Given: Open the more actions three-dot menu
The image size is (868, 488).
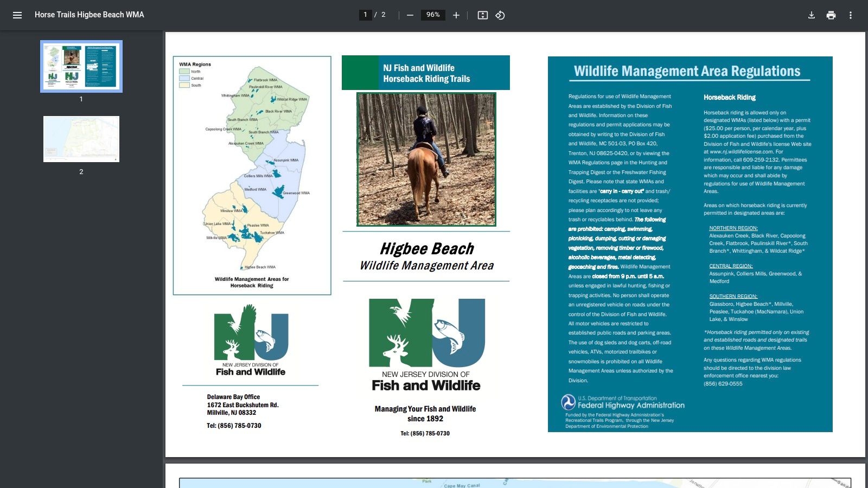Looking at the screenshot, I should pos(851,15).
